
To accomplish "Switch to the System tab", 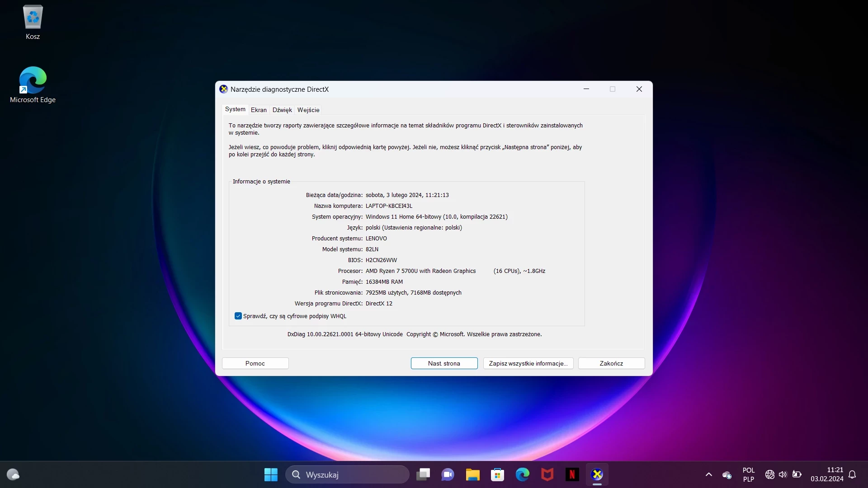I will point(235,109).
